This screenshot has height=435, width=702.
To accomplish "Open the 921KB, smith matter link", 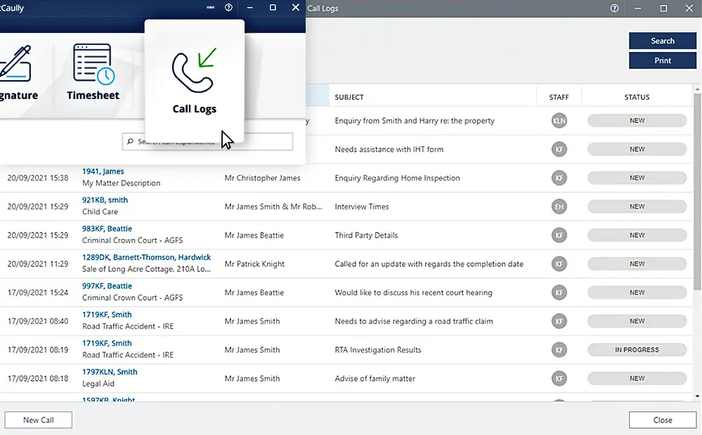I will coord(105,200).
